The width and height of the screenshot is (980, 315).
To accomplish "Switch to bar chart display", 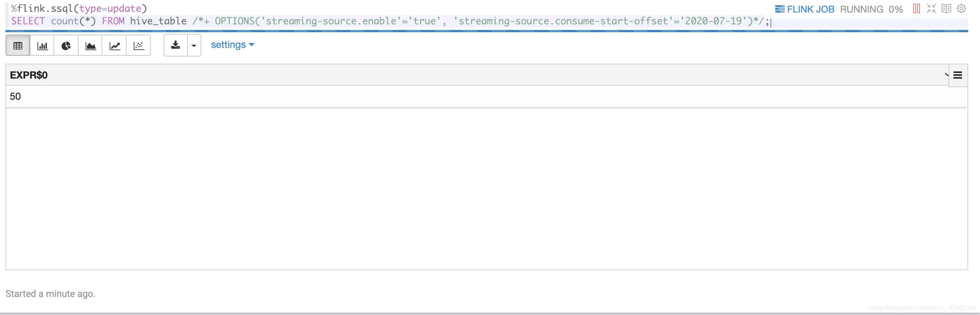I will (42, 46).
